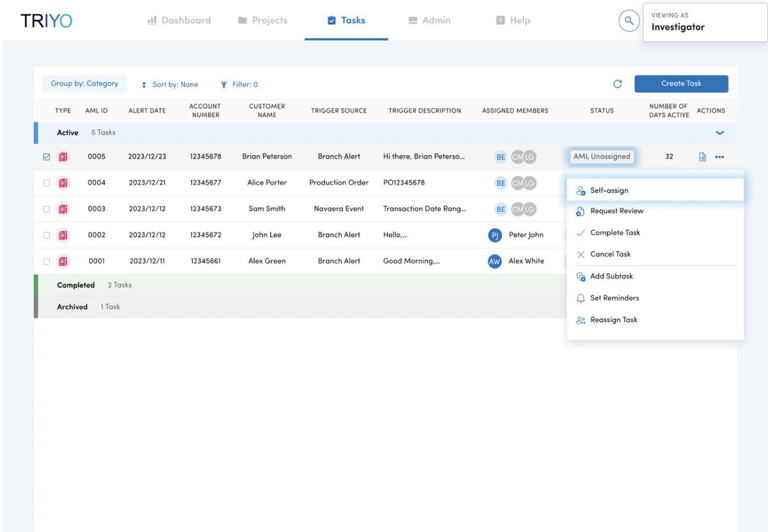Click the AML type icon for task 0002
The width and height of the screenshot is (768, 532).
pyautogui.click(x=63, y=235)
